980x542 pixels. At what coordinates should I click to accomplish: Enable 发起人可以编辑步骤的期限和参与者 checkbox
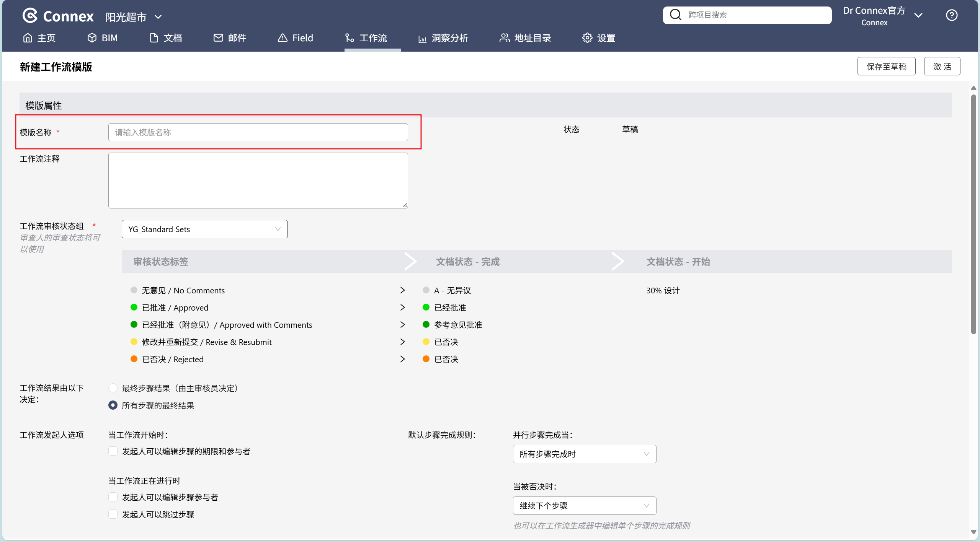113,451
